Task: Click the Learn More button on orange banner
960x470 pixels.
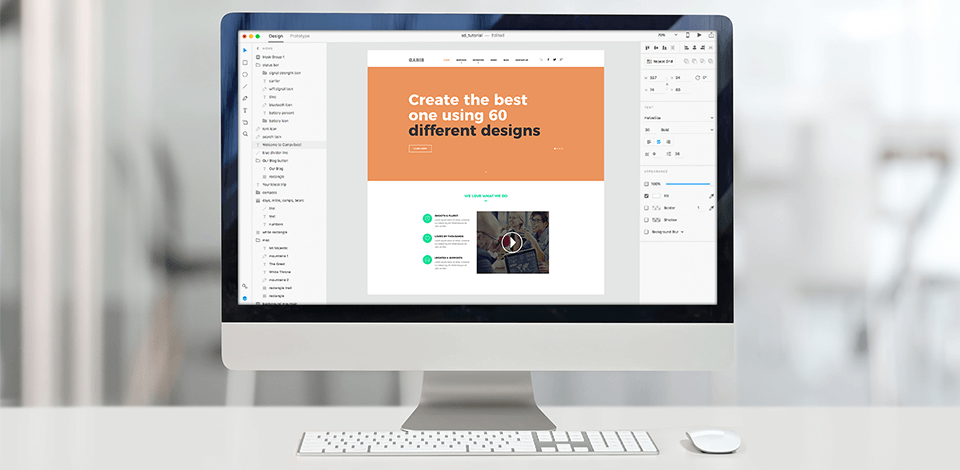Action: coord(420,148)
